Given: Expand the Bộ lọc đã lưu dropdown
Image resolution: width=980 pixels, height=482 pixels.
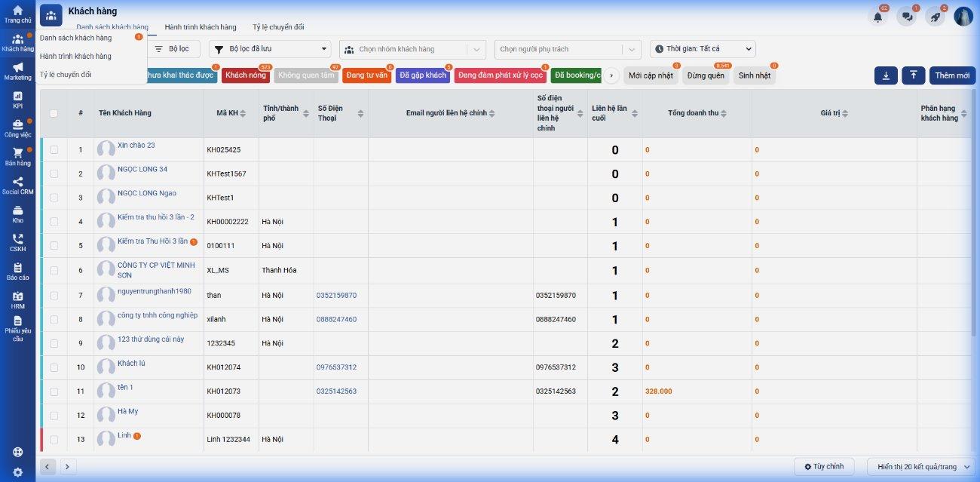Looking at the screenshot, I should point(270,49).
